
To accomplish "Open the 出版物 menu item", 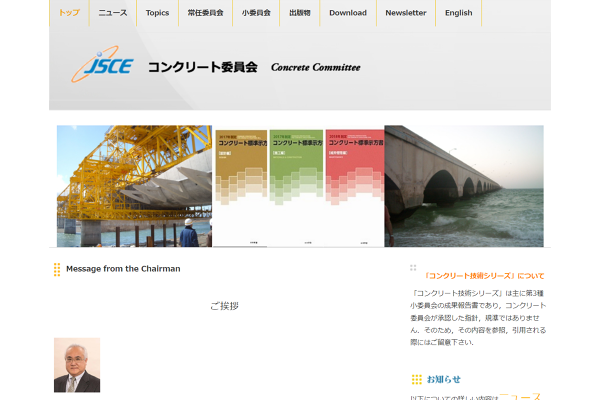I will tap(300, 13).
